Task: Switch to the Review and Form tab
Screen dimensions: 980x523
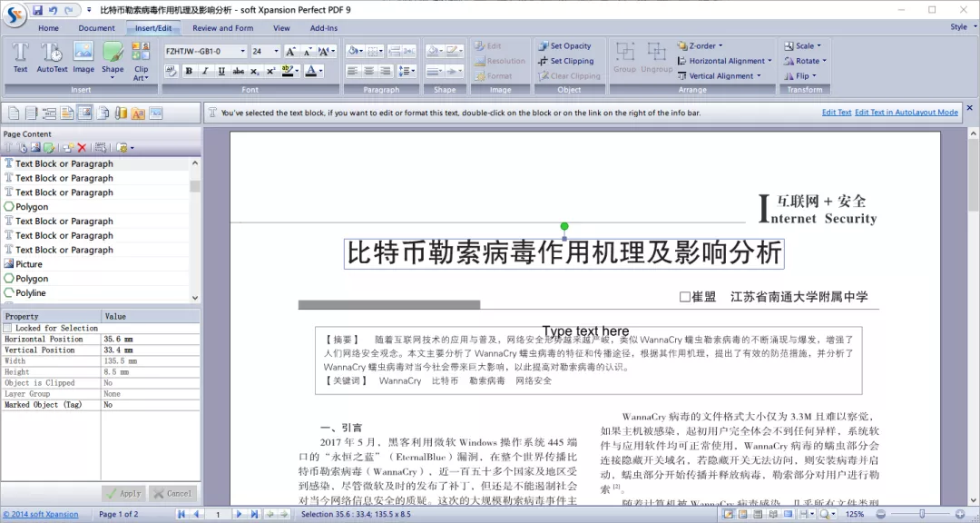Action: 222,27
